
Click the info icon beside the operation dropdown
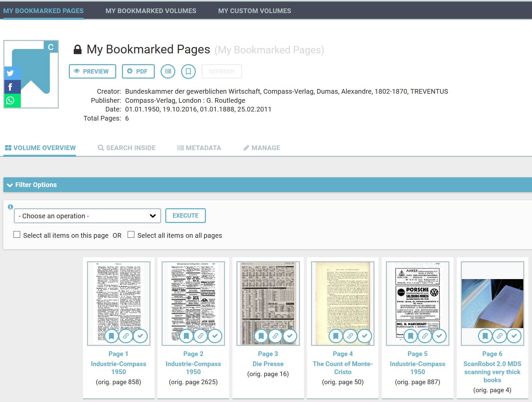pos(10,207)
